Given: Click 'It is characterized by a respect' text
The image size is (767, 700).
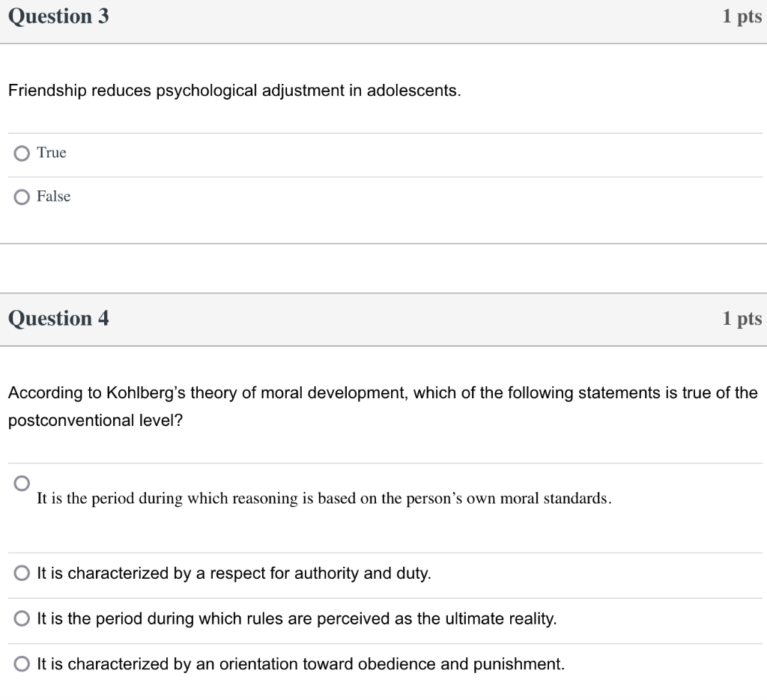Looking at the screenshot, I should (x=234, y=573).
